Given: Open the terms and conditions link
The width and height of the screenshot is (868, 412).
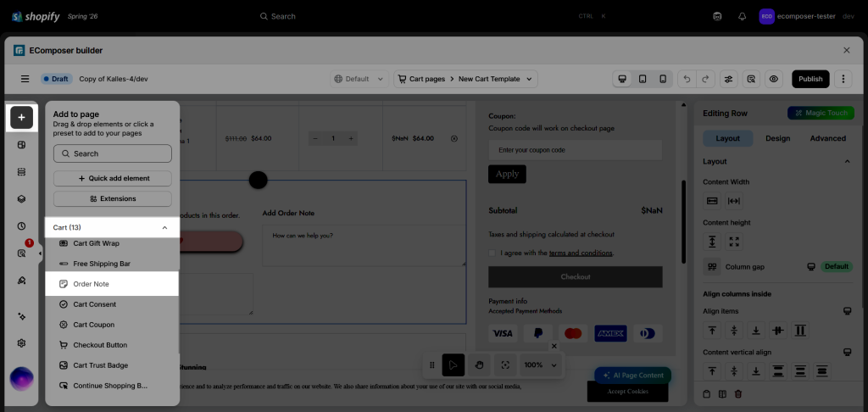Looking at the screenshot, I should (x=581, y=253).
